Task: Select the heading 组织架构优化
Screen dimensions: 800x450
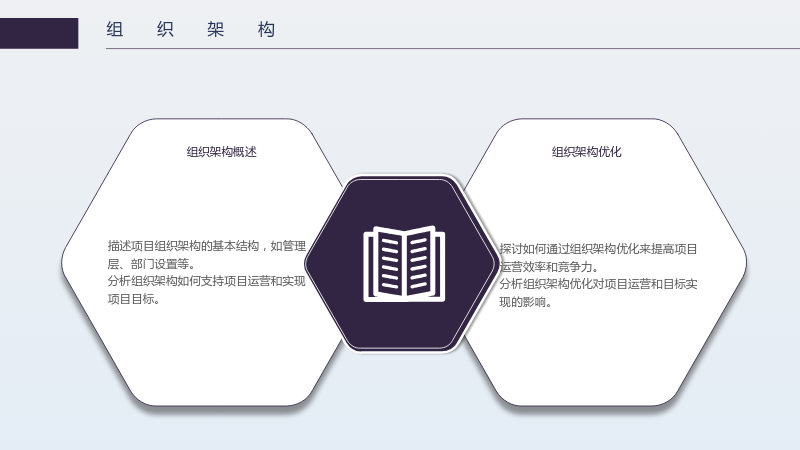Action: [587, 152]
